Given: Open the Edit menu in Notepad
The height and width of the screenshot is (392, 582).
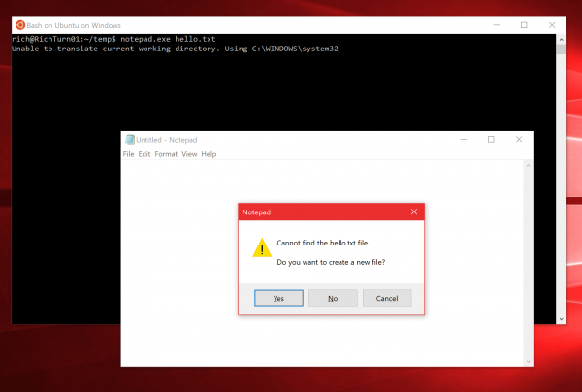Looking at the screenshot, I should coord(145,154).
